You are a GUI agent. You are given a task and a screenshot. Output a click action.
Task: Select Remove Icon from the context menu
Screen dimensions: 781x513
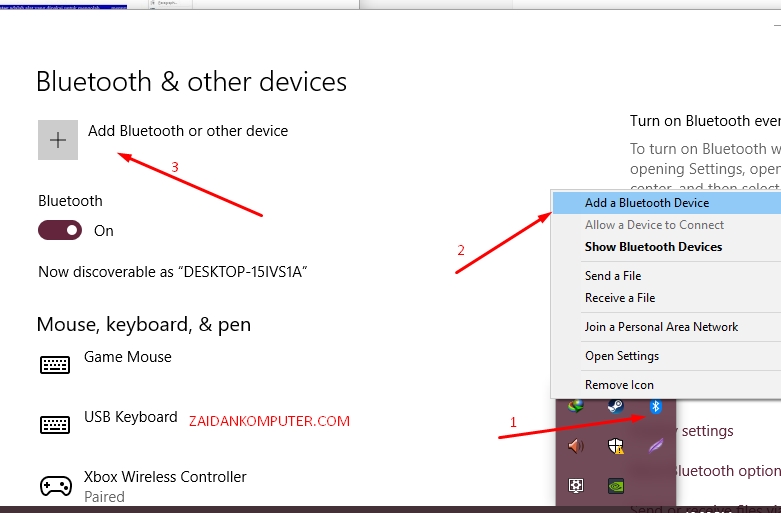[x=667, y=385]
